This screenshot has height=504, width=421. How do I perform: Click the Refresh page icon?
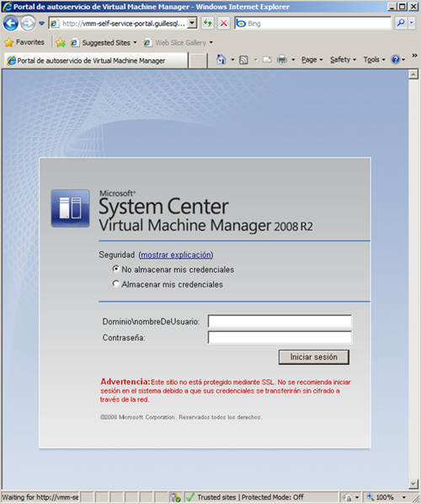point(208,23)
